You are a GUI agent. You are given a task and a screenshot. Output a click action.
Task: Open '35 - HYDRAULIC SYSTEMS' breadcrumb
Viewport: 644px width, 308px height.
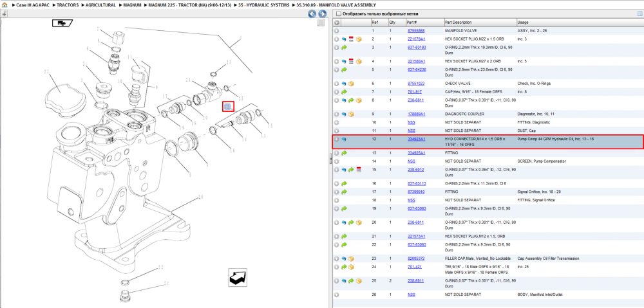tap(264, 5)
